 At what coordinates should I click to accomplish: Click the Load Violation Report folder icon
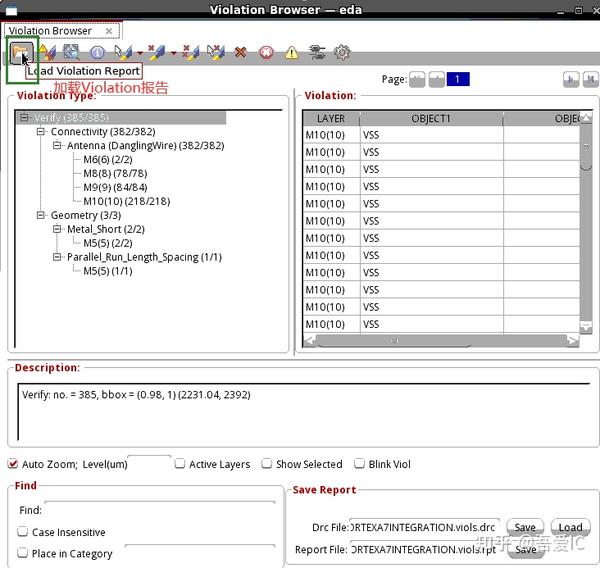coord(21,53)
